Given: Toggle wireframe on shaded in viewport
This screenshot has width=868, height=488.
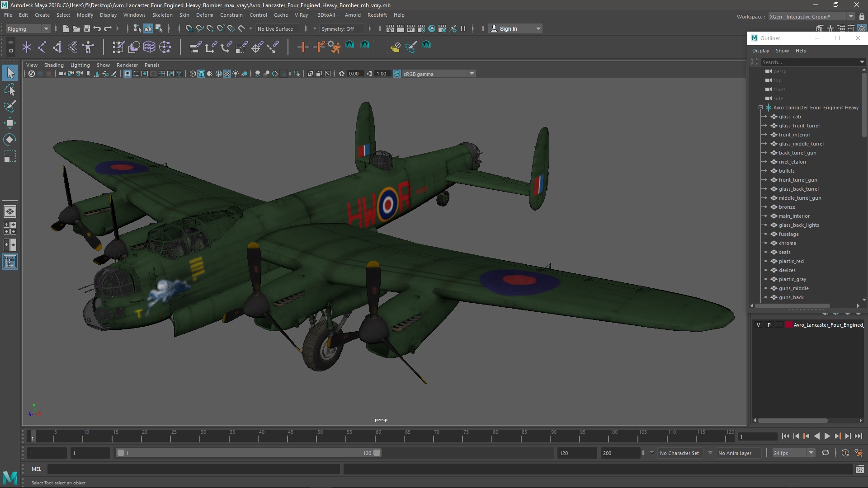Looking at the screenshot, I should click(218, 74).
